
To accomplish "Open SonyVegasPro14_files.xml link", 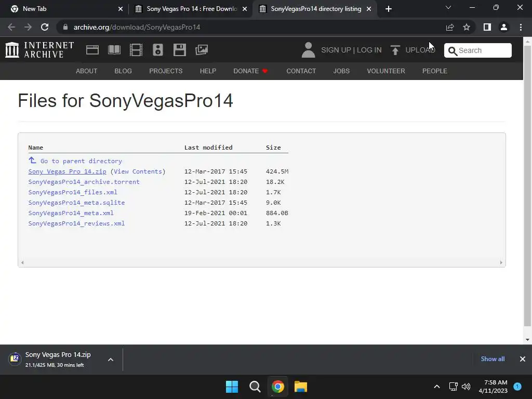I will point(73,192).
